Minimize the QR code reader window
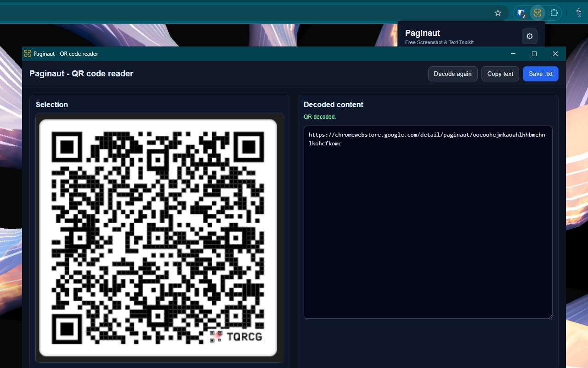588x368 pixels. tap(513, 54)
